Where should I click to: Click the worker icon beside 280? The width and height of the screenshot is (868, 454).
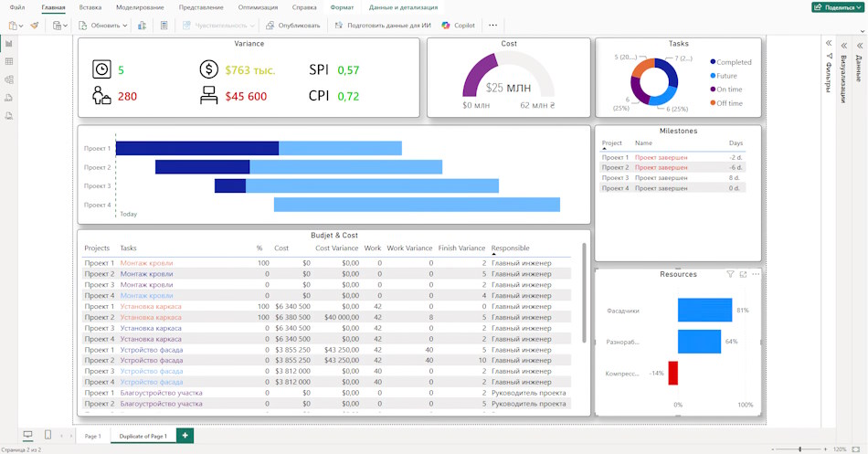click(101, 95)
